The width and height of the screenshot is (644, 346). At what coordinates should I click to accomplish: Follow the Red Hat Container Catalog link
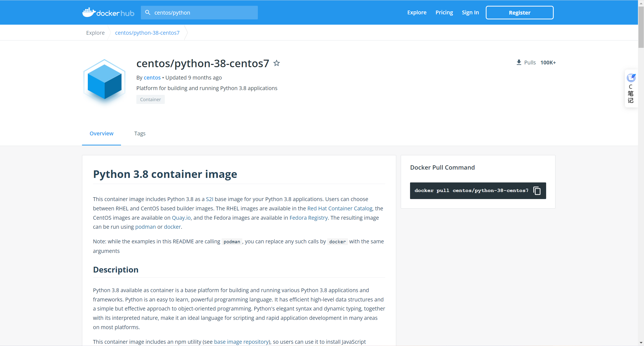(x=340, y=208)
